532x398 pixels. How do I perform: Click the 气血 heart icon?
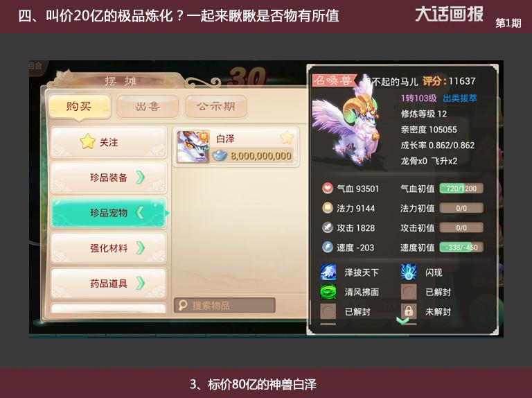[x=328, y=188]
